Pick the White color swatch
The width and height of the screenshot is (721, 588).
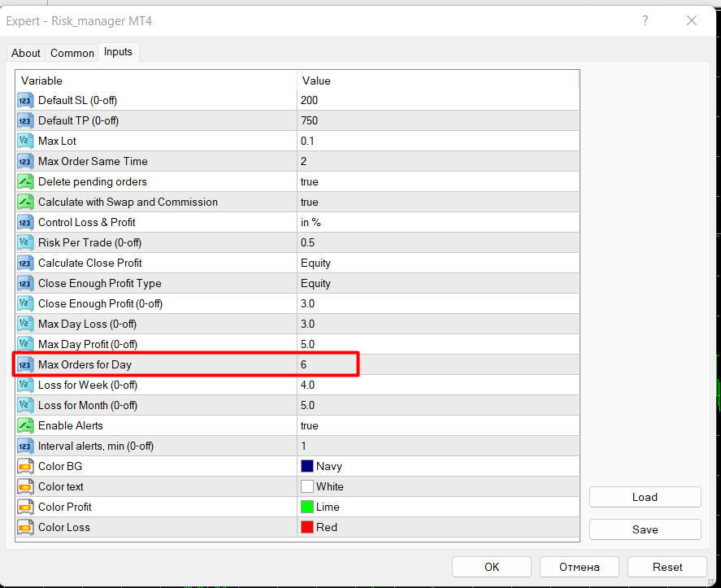pos(307,486)
